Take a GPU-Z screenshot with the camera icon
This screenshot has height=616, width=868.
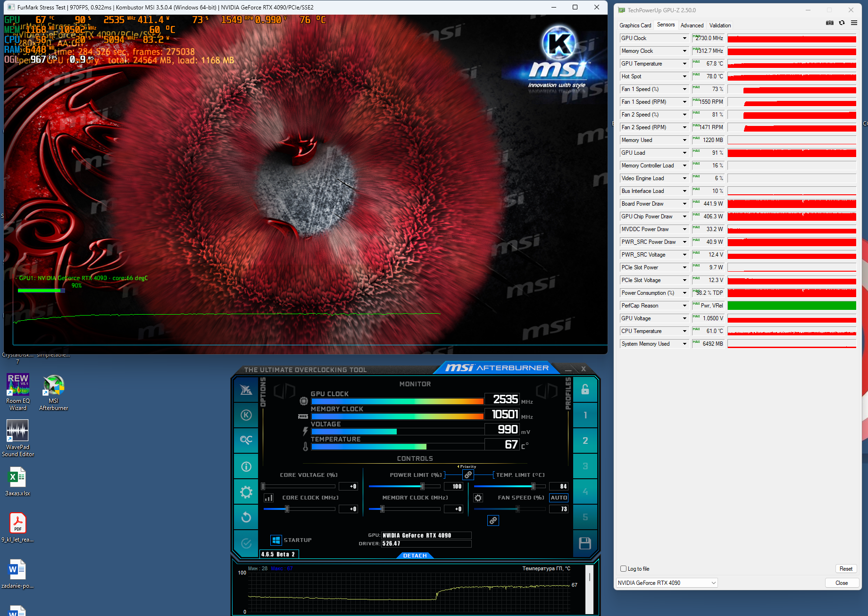pos(830,23)
